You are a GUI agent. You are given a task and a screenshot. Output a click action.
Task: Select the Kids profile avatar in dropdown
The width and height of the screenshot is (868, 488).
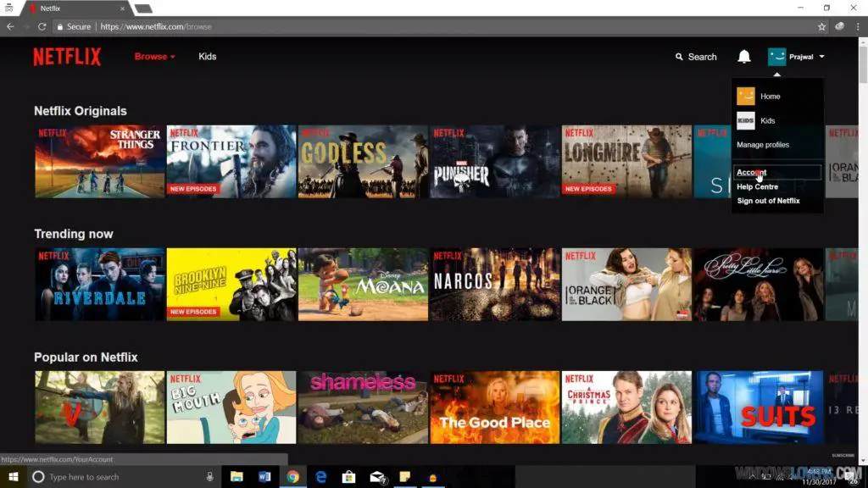coord(746,120)
